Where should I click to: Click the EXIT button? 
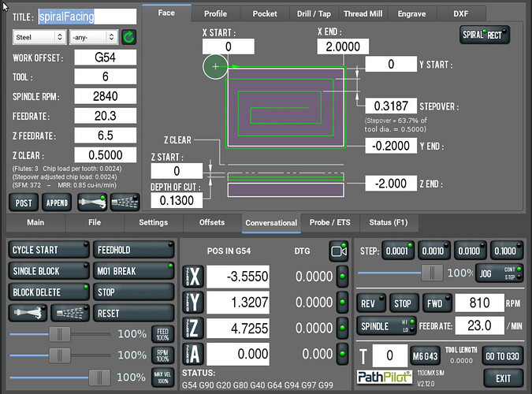[503, 378]
